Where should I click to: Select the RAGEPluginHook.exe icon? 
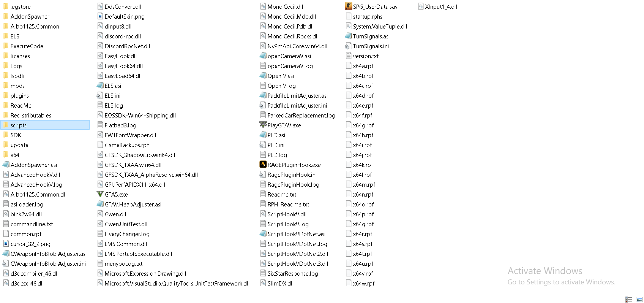263,165
